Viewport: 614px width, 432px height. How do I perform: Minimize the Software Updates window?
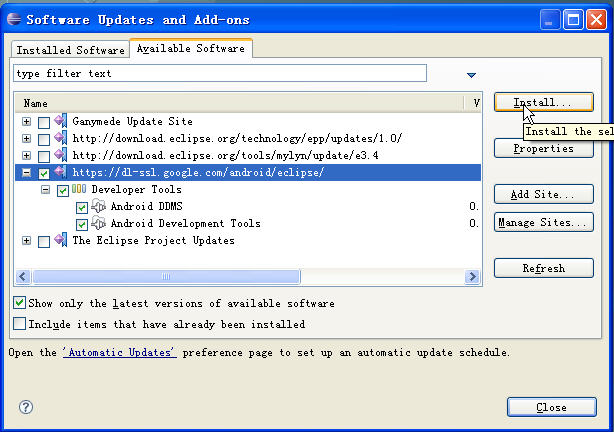point(549,20)
